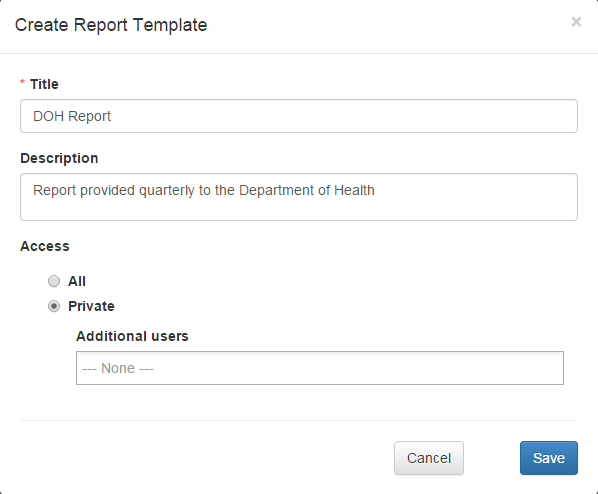Click the "All" radio label text
Screen dimensions: 598x494
pos(77,281)
